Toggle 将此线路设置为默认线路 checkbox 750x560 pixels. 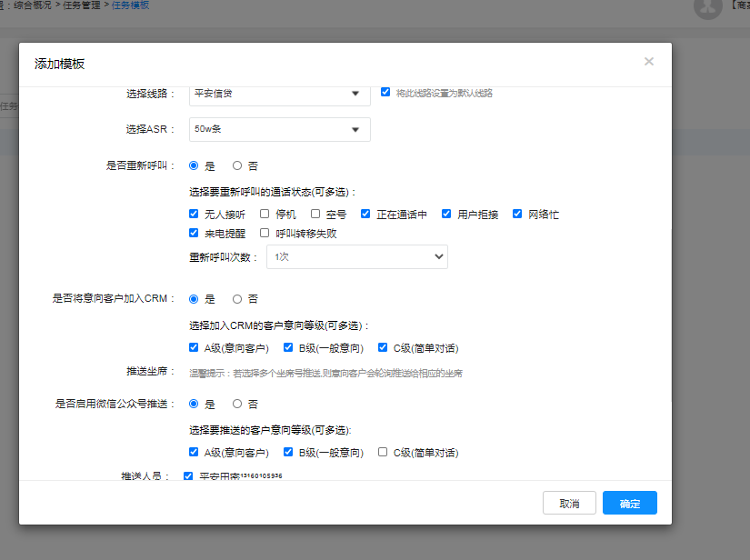pyautogui.click(x=385, y=92)
